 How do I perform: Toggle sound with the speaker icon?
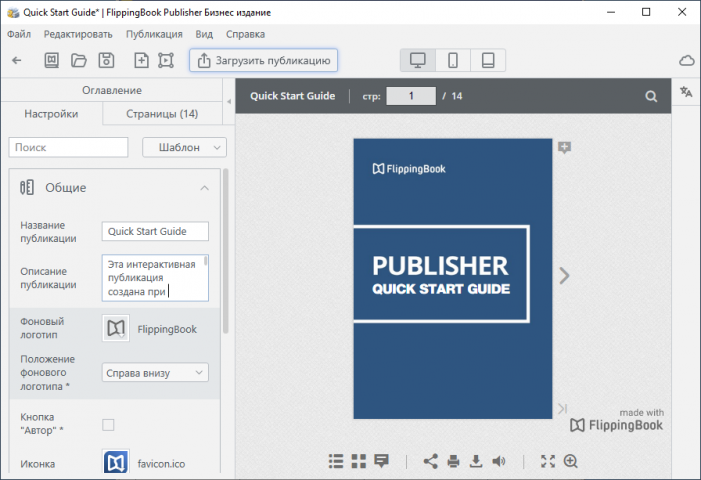(499, 461)
